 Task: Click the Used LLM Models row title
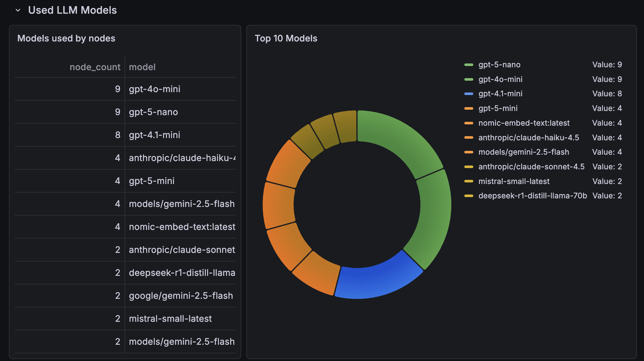72,10
